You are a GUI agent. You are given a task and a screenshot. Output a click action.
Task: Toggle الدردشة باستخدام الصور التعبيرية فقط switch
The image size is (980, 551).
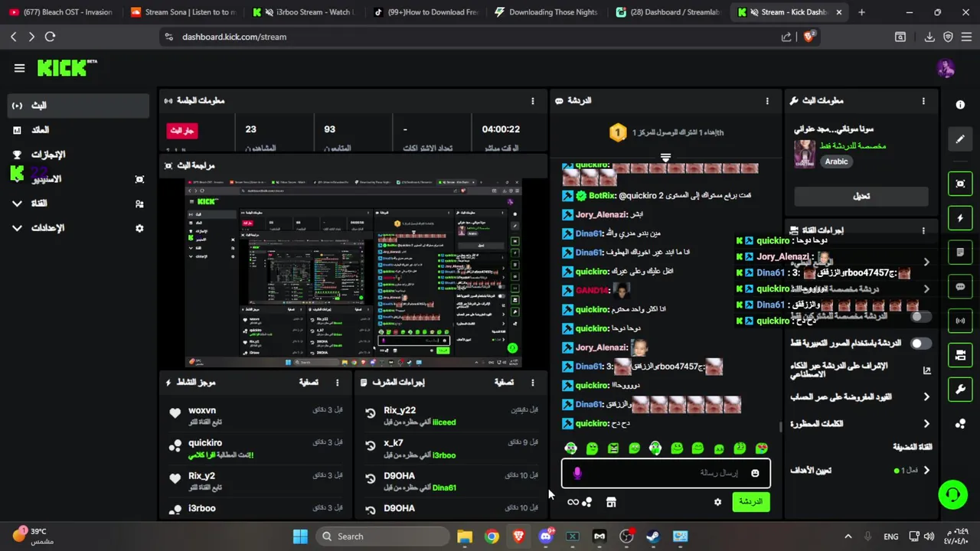(920, 344)
